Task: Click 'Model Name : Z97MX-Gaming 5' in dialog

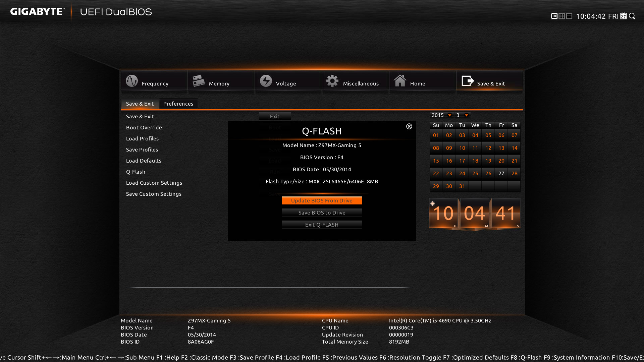Action: (x=322, y=145)
